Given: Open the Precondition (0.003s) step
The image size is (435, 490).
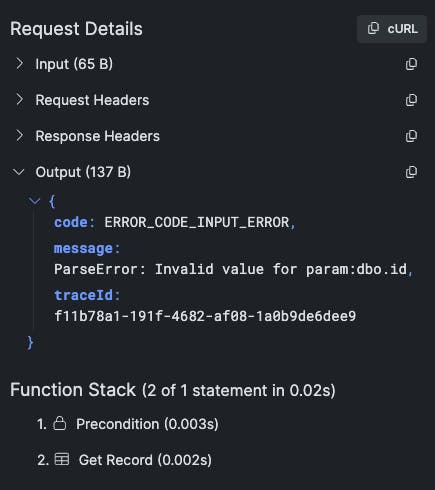Looking at the screenshot, I should click(x=147, y=424).
